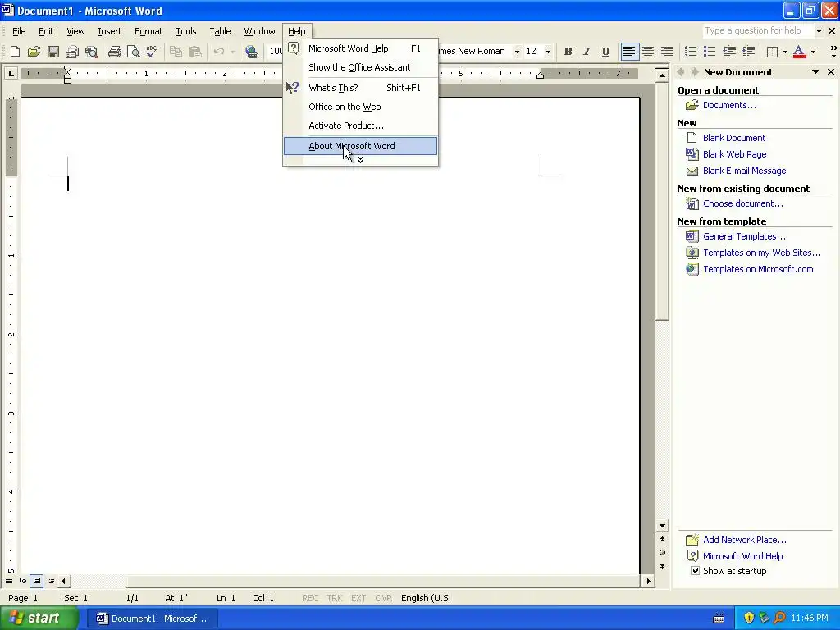Click the Copy toolbar icon

(x=176, y=52)
